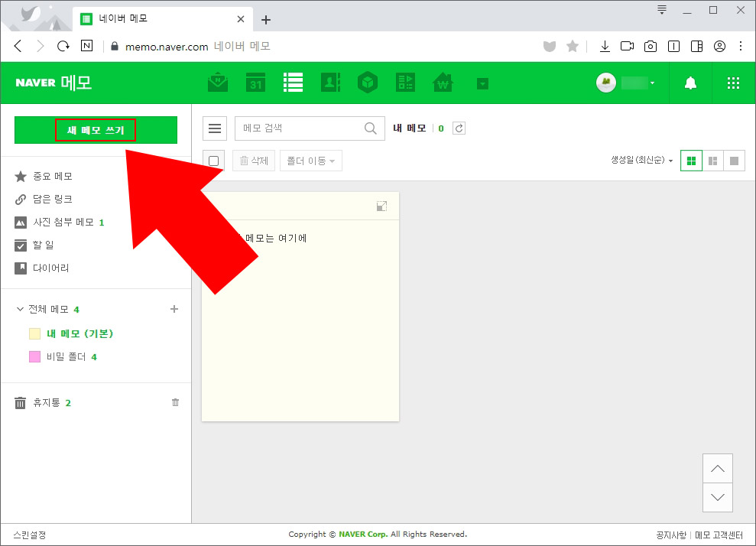
Task: Click the yellow swatch of 내 메모 folder
Action: [x=34, y=333]
